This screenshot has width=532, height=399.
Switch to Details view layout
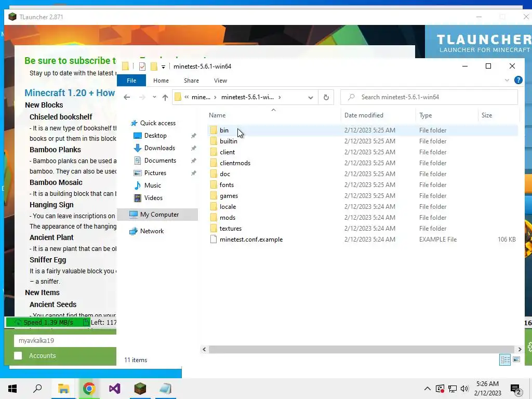(505, 360)
